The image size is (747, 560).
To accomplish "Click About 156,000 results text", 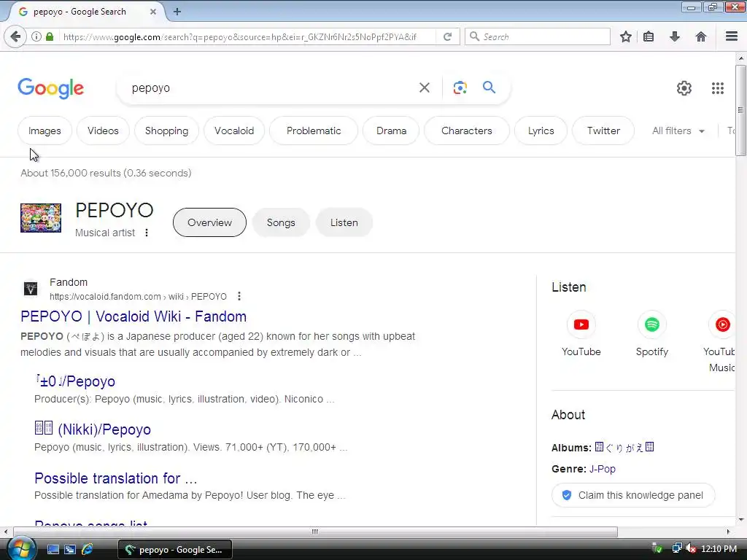I will pos(106,173).
